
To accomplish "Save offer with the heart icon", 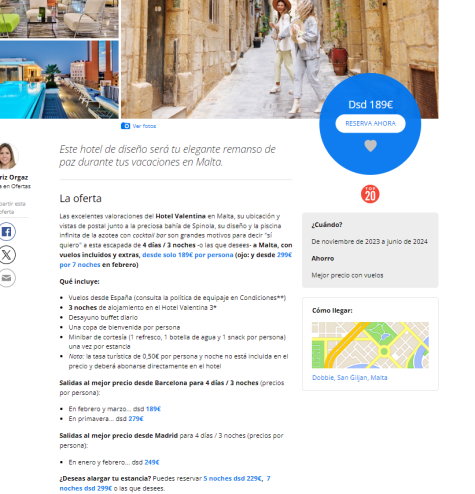I will point(370,146).
